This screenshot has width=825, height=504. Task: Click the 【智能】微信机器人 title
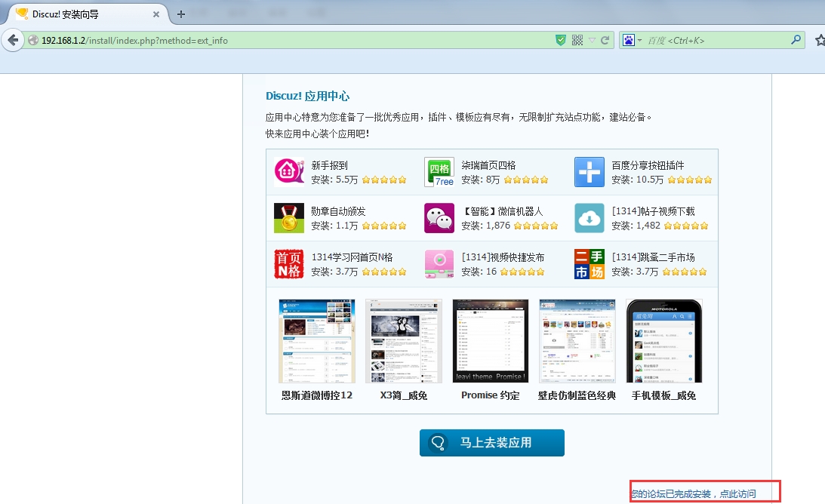(502, 211)
